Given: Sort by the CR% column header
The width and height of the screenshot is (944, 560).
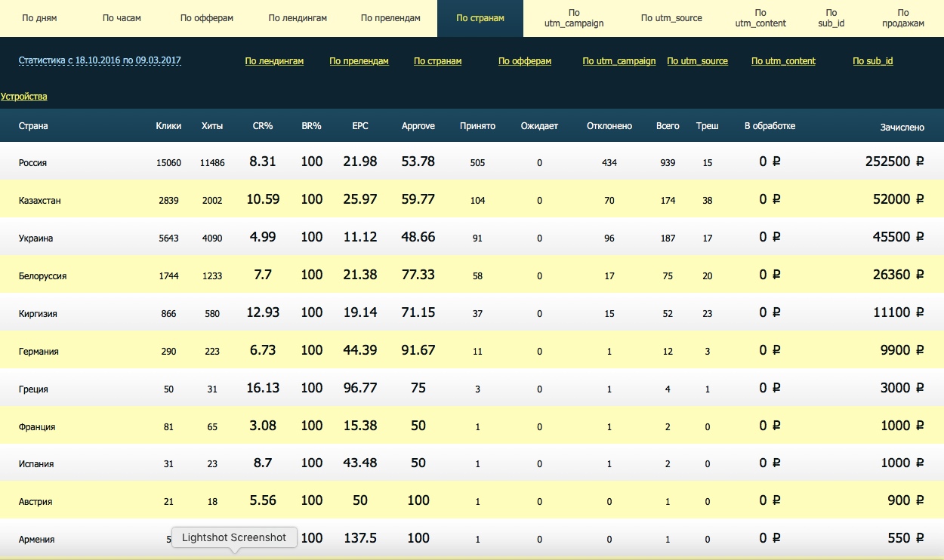Looking at the screenshot, I should pos(263,126).
